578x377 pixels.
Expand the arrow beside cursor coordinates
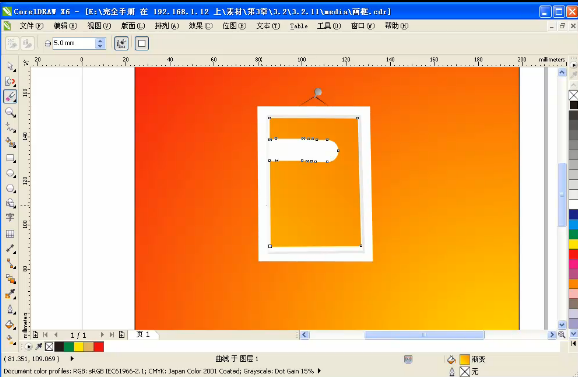[72, 358]
